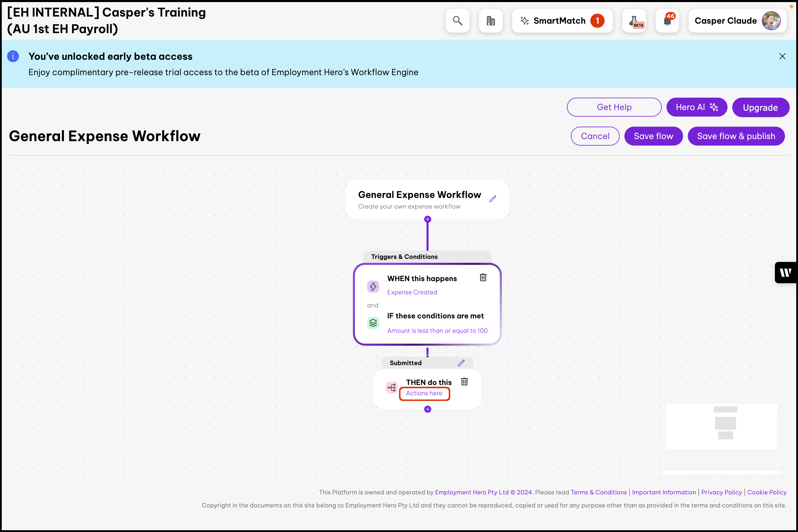
Task: Select the Expense Created trigger link
Action: 412,292
